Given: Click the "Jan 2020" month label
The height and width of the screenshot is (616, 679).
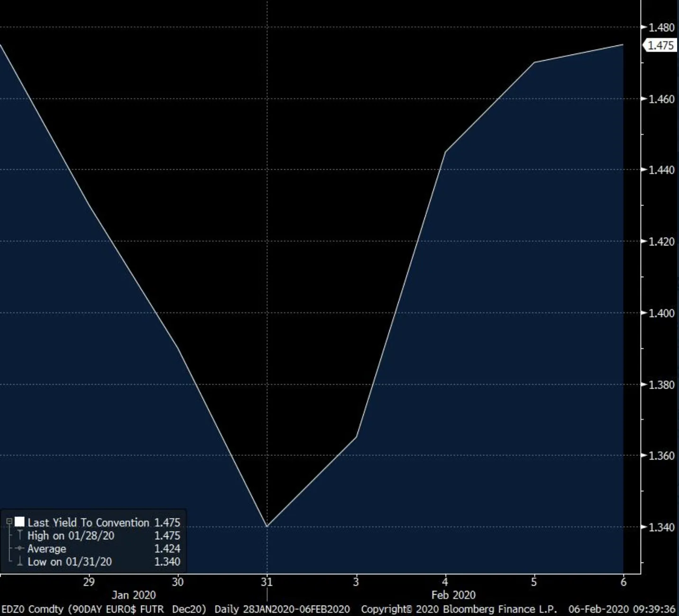Looking at the screenshot, I should [x=134, y=595].
